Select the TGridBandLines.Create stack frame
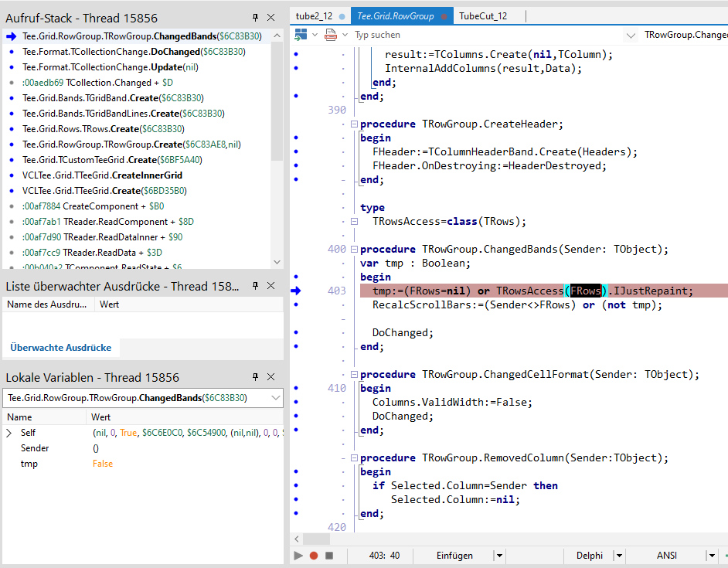Image resolution: width=728 pixels, height=568 pixels. tap(137, 114)
